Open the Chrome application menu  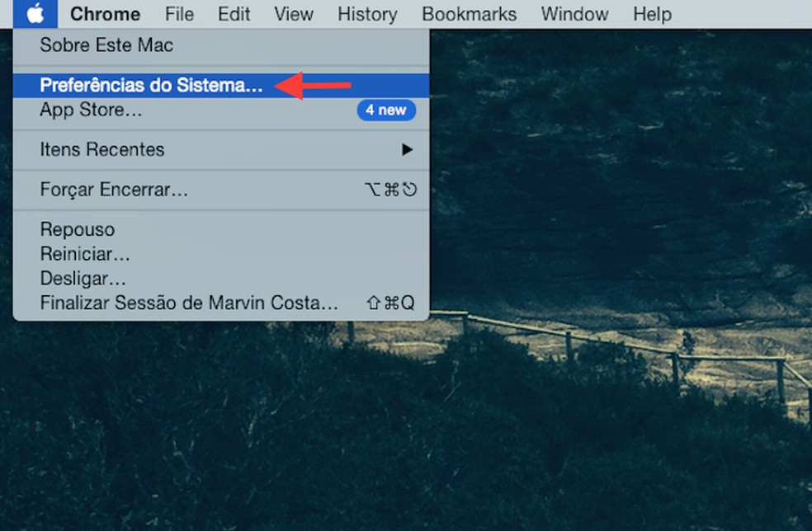coord(105,13)
